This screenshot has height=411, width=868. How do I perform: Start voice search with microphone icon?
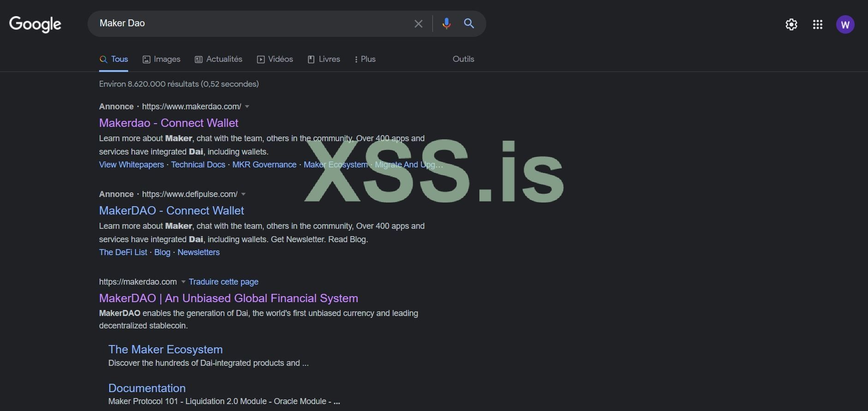coord(446,24)
